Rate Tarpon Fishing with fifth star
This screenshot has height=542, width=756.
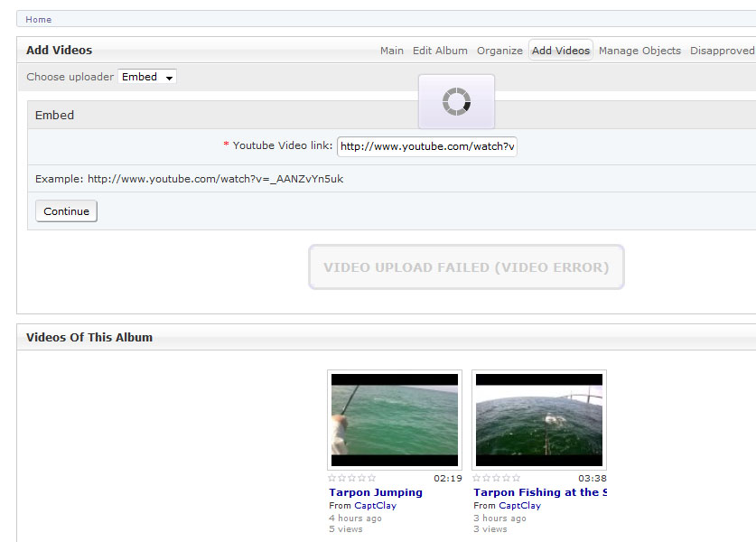516,478
